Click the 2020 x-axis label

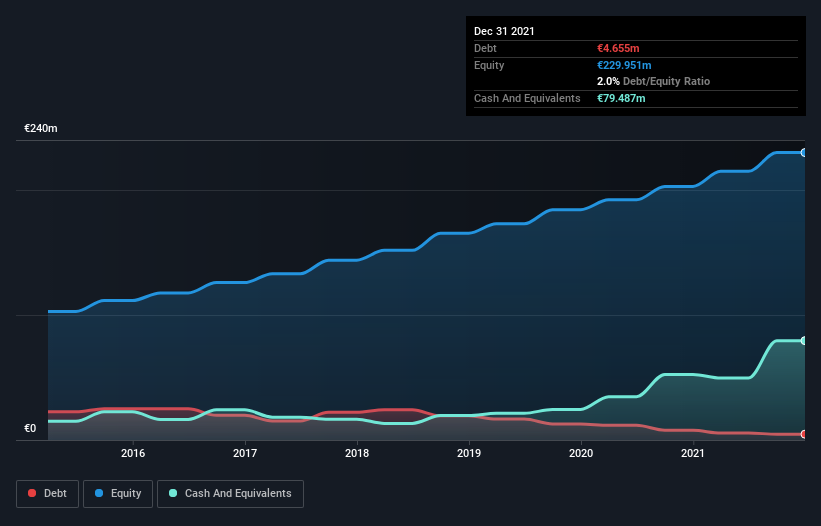[581, 453]
